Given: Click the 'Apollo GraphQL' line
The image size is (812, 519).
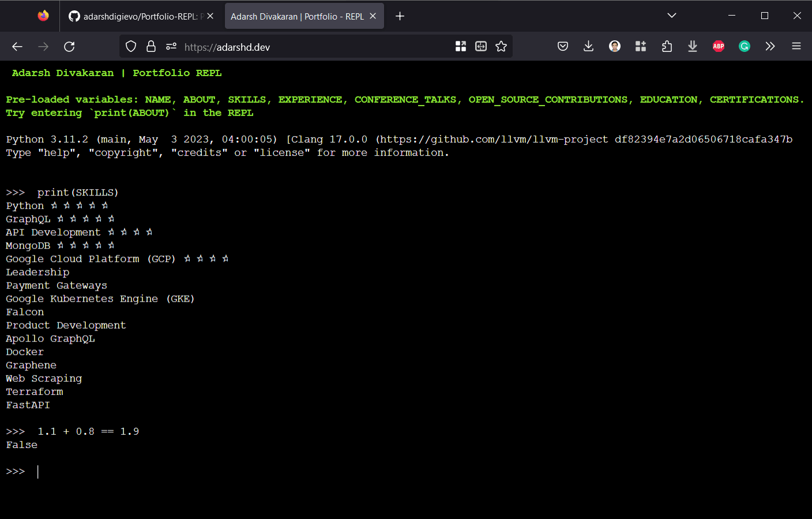Looking at the screenshot, I should click(x=50, y=339).
